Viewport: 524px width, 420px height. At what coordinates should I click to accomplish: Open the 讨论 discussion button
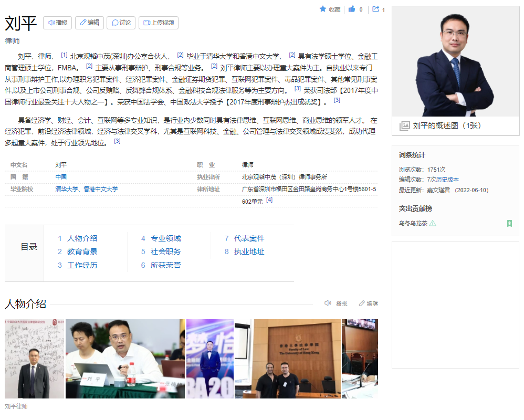121,23
